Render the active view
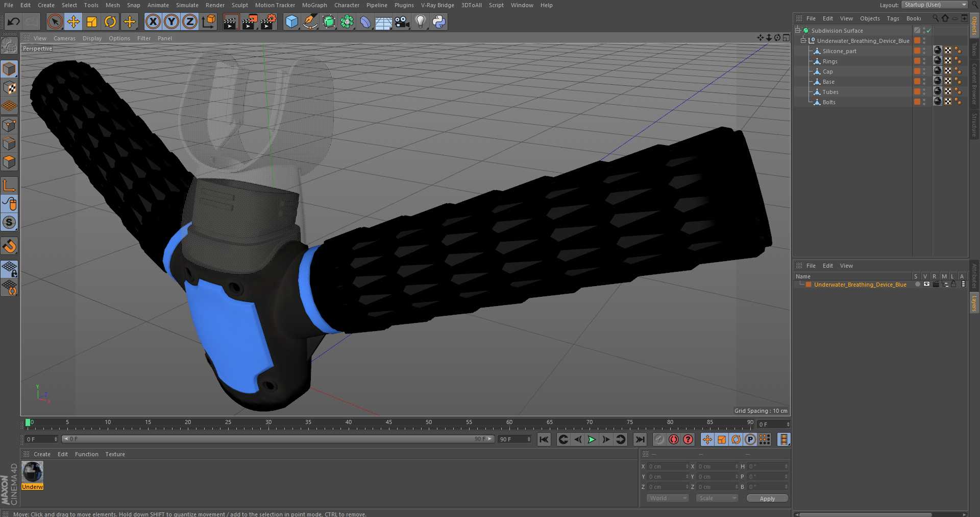 pos(231,21)
